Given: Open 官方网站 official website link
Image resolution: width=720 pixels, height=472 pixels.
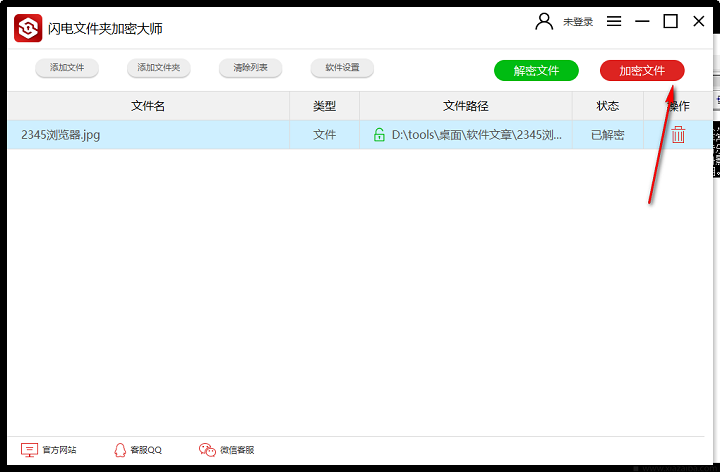Looking at the screenshot, I should coord(49,450).
